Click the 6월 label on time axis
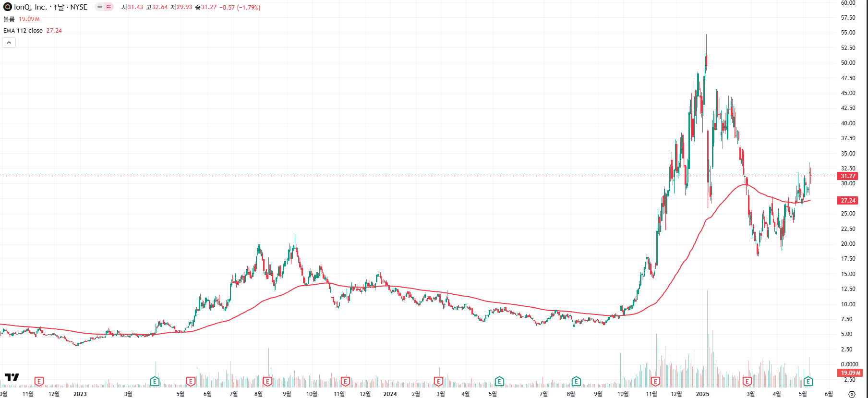868x398 pixels. pyautogui.click(x=829, y=394)
